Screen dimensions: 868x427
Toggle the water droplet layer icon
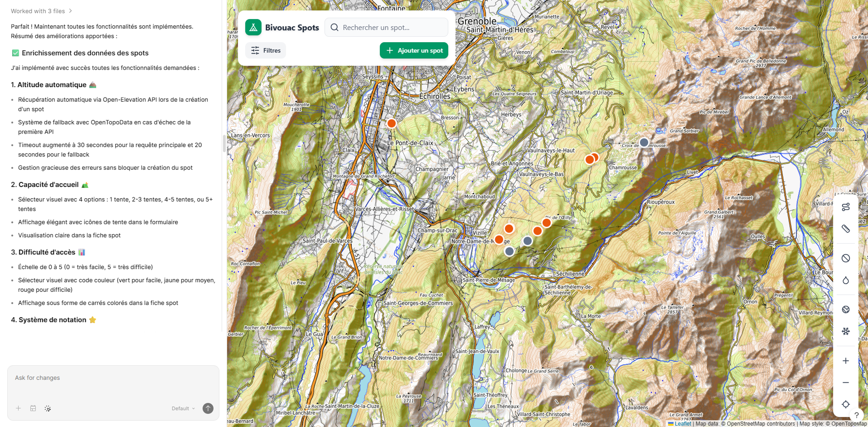coord(845,280)
